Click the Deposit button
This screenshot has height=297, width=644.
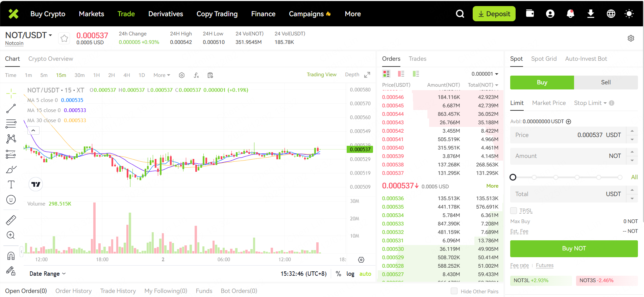[494, 14]
